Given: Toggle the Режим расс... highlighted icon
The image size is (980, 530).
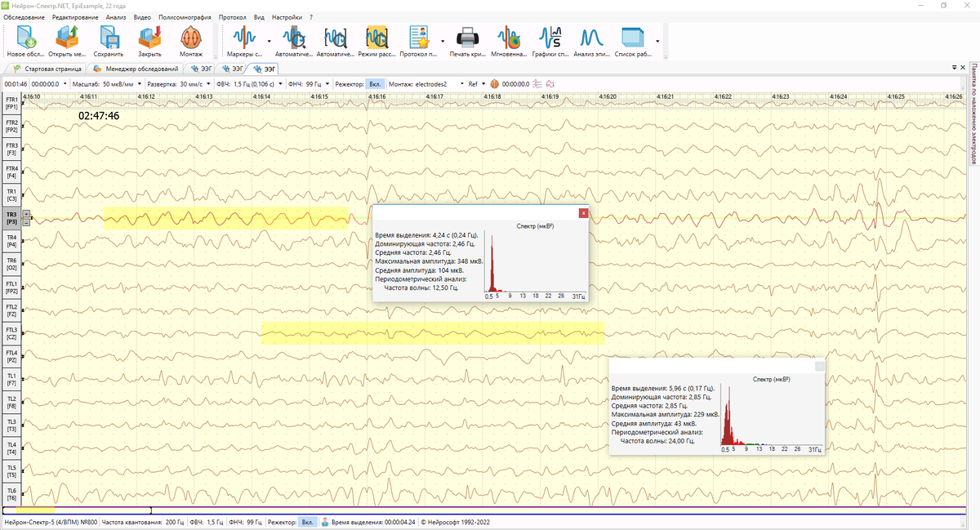Looking at the screenshot, I should 377,41.
